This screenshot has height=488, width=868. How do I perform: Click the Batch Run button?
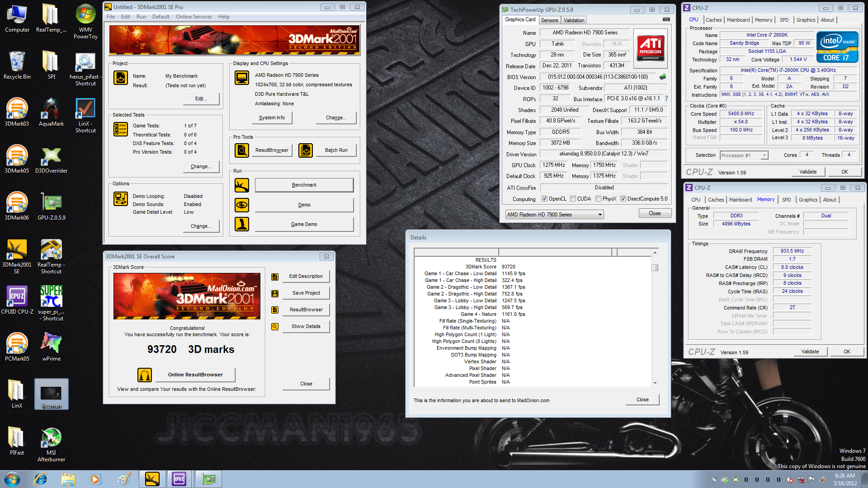click(336, 150)
